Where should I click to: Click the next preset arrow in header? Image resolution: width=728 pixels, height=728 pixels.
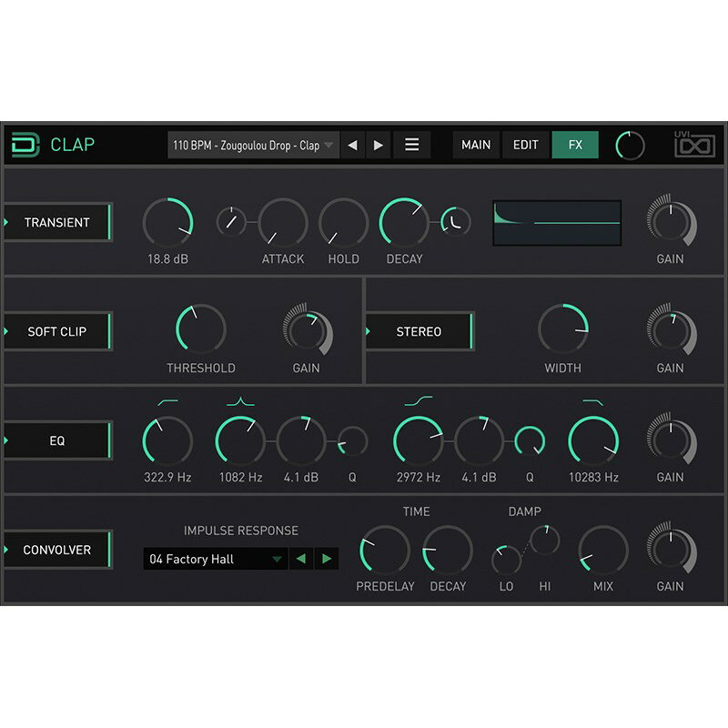point(379,145)
